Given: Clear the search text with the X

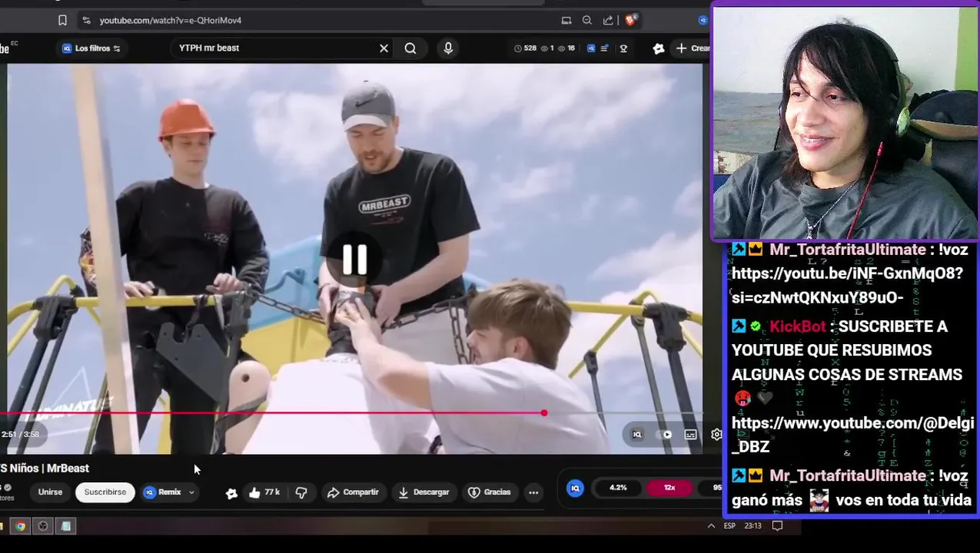Looking at the screenshot, I should click(384, 48).
